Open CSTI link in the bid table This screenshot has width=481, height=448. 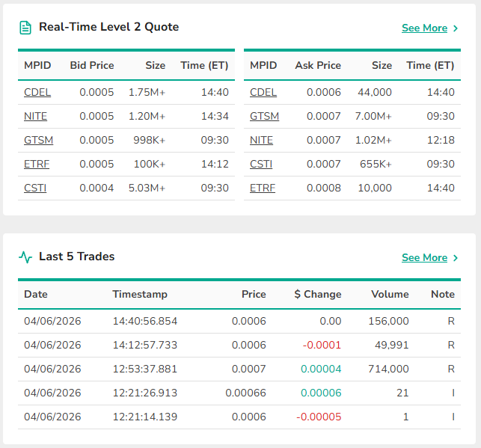35,188
